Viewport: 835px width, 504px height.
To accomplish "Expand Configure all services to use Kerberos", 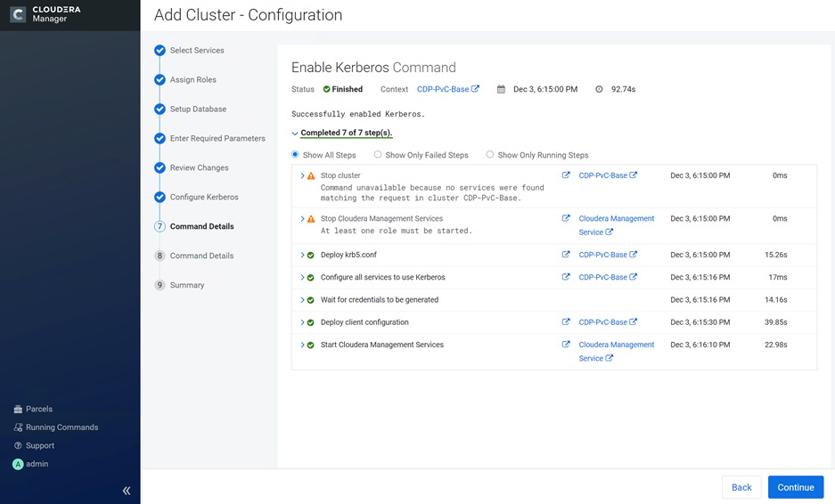I will point(302,277).
